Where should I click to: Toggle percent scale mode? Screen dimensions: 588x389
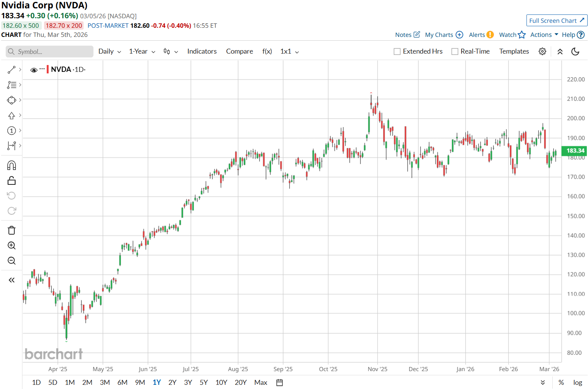pyautogui.click(x=561, y=383)
